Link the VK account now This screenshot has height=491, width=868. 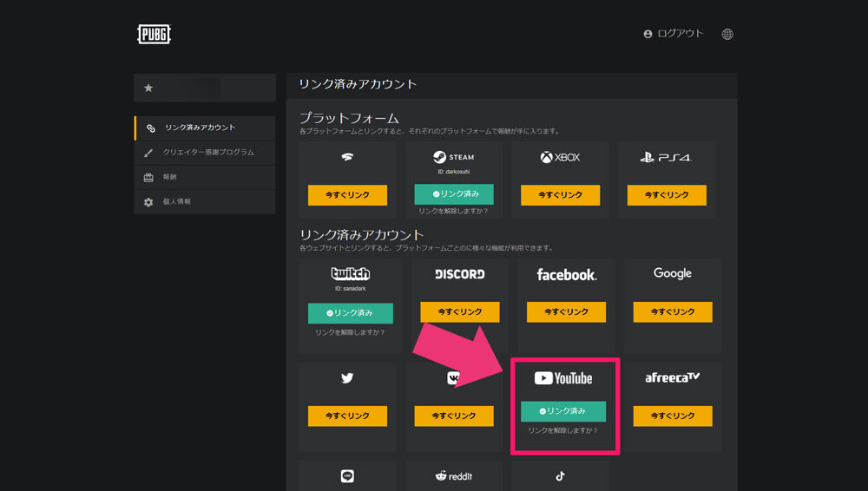(x=454, y=416)
